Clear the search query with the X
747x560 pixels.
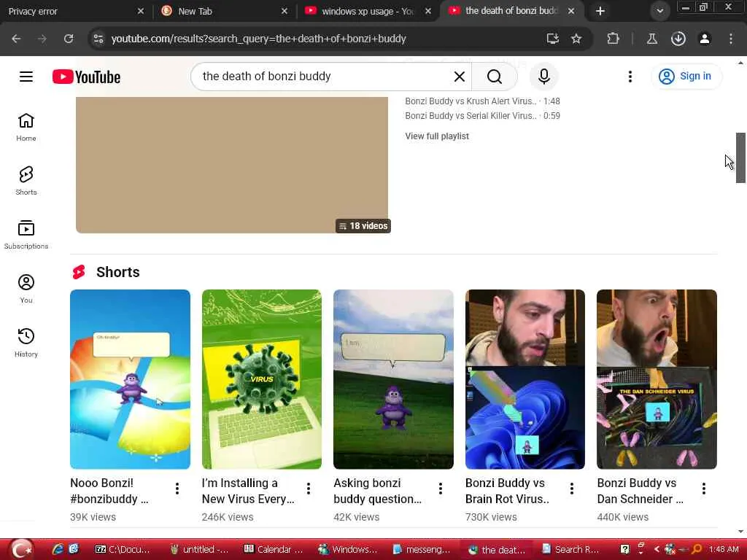[x=460, y=76]
